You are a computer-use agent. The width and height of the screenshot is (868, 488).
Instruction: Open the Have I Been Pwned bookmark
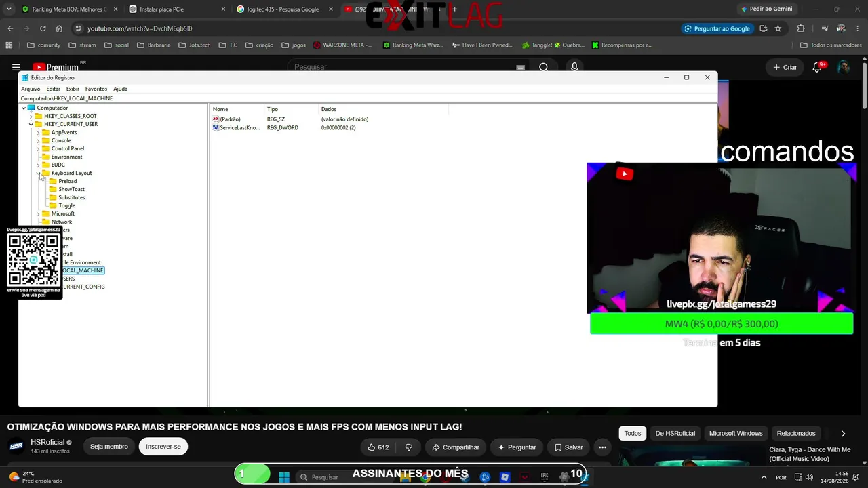pyautogui.click(x=483, y=45)
